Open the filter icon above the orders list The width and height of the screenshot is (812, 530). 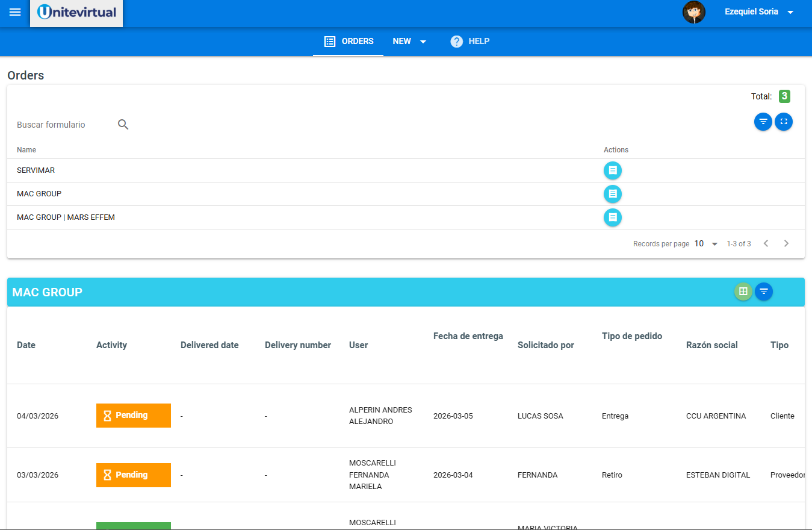763,122
